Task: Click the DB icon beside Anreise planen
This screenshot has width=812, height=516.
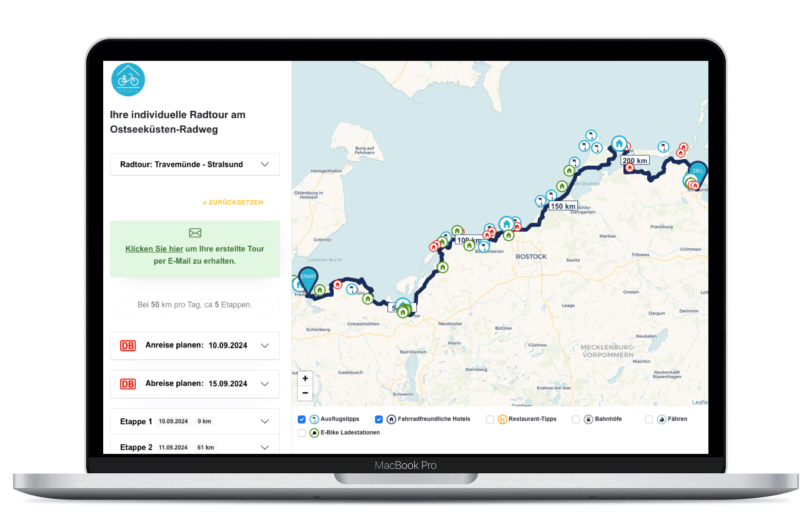Action: coord(128,345)
